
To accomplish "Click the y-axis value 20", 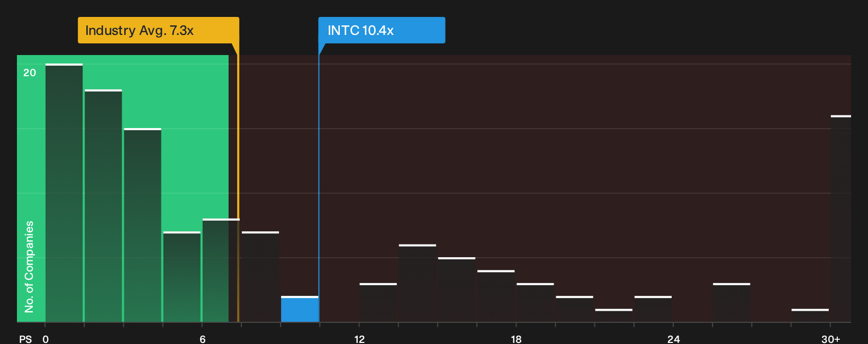I will click(x=30, y=73).
